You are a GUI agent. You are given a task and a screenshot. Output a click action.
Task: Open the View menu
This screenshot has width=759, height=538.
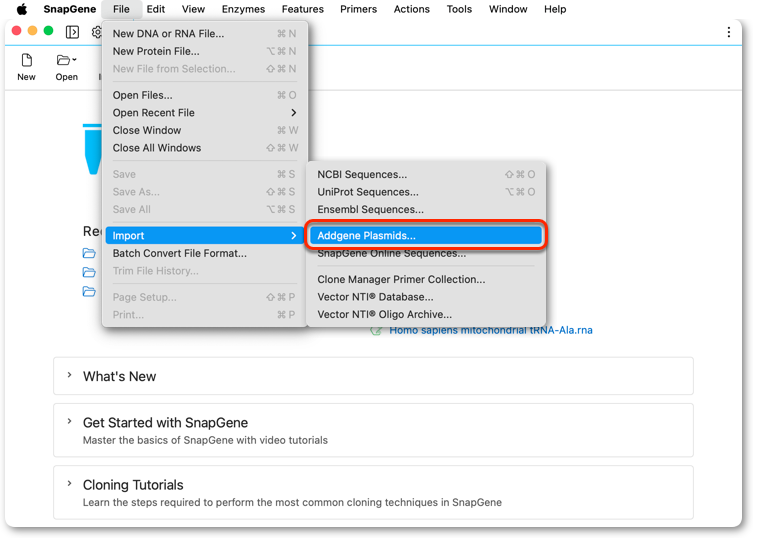[193, 9]
